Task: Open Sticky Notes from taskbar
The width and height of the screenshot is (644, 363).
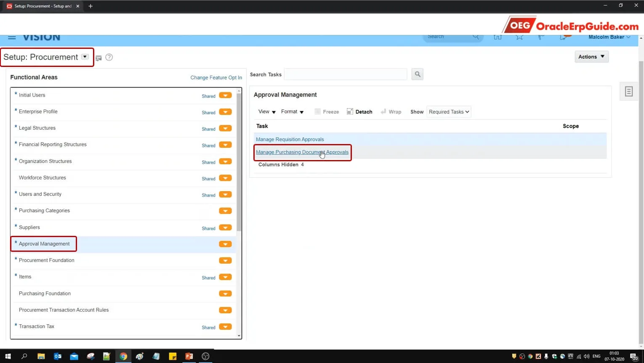Action: pyautogui.click(x=173, y=356)
